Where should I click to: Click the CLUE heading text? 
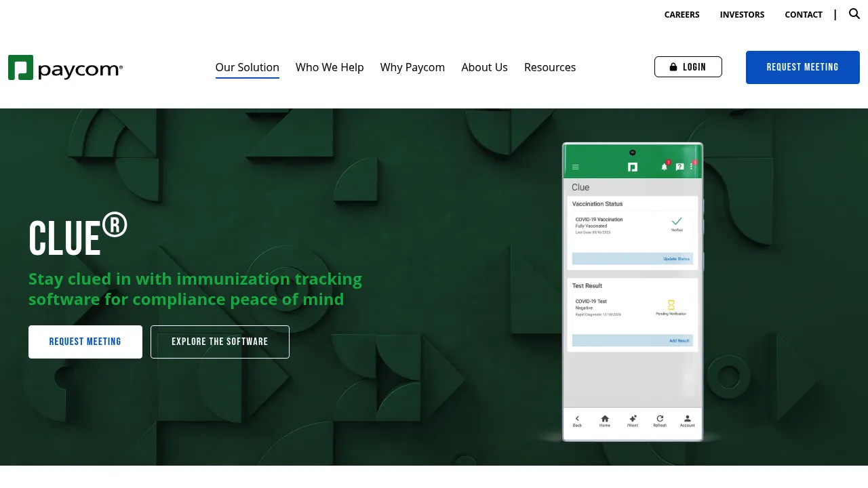tap(78, 235)
